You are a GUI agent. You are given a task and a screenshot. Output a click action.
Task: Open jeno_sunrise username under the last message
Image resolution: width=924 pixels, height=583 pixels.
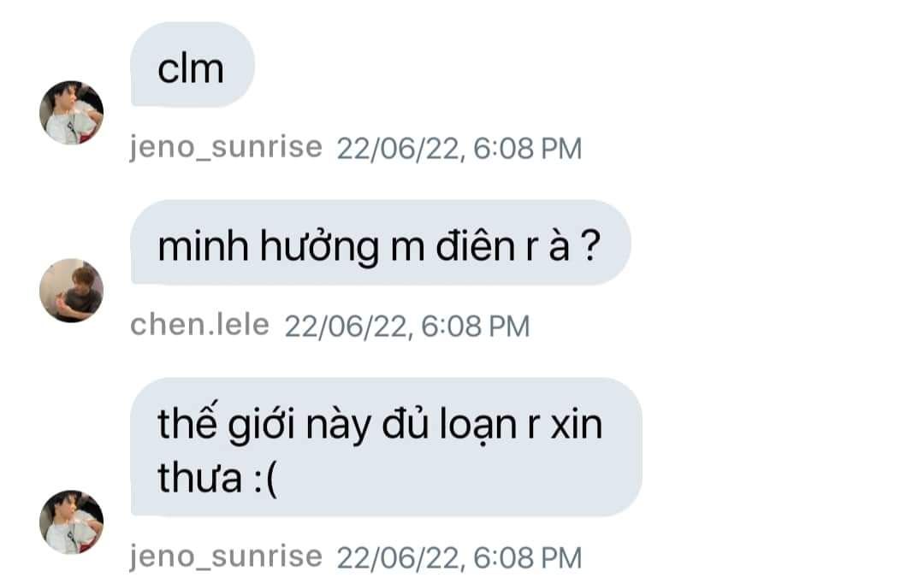click(x=226, y=556)
